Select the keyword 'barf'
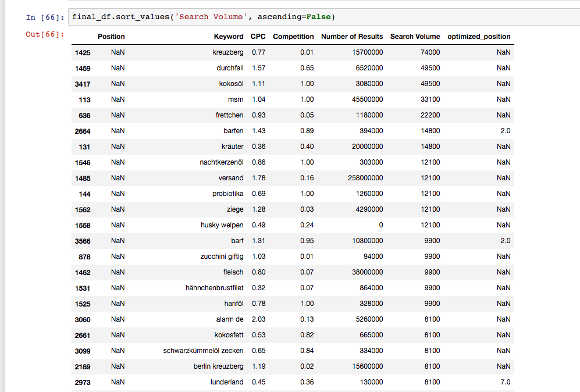Viewport: 580px width, 392px height. coord(237,241)
